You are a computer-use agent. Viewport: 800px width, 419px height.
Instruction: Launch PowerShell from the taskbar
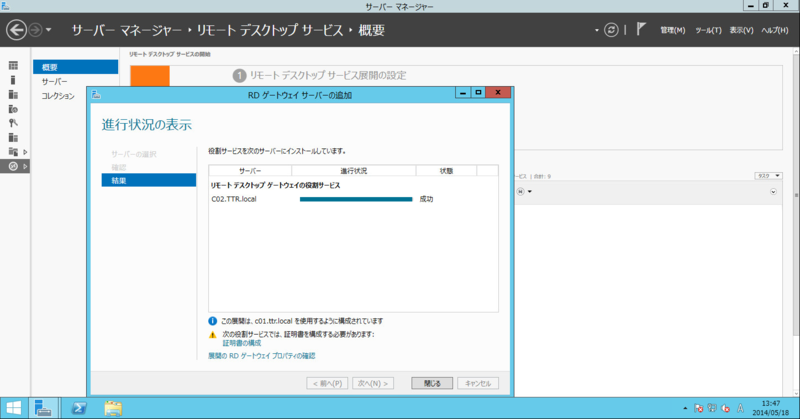pyautogui.click(x=79, y=408)
